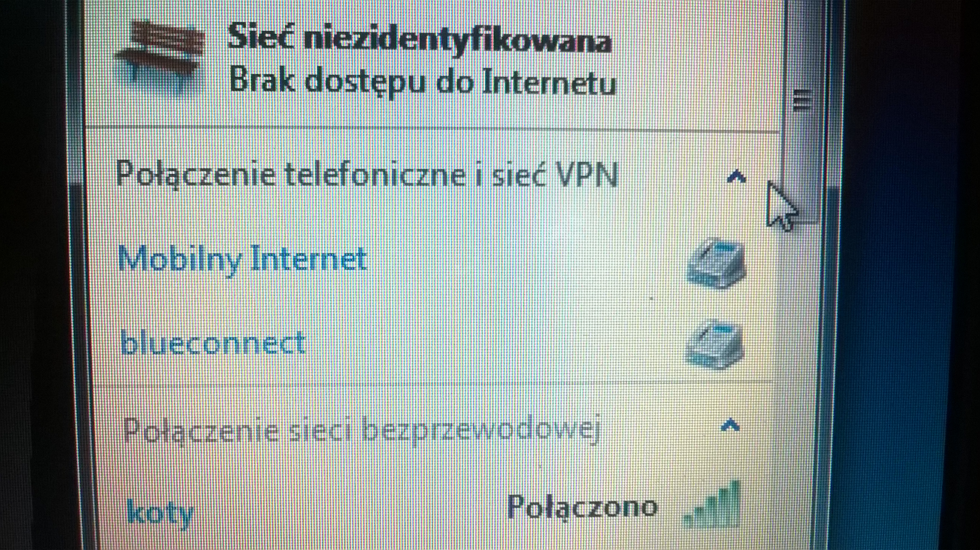Collapse the Połączenie sieci bezprzewodowej chevron

point(730,426)
